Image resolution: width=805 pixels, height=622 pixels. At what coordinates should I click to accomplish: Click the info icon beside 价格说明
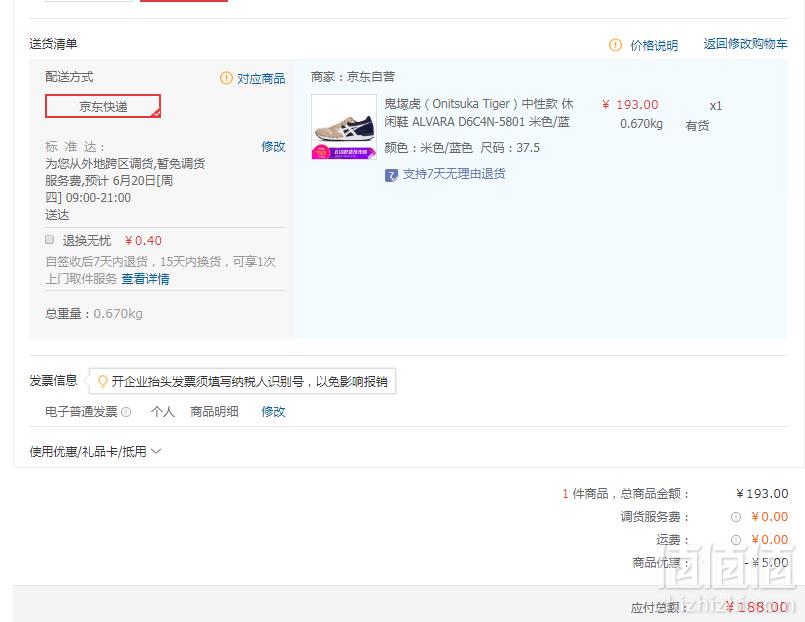tap(615, 45)
